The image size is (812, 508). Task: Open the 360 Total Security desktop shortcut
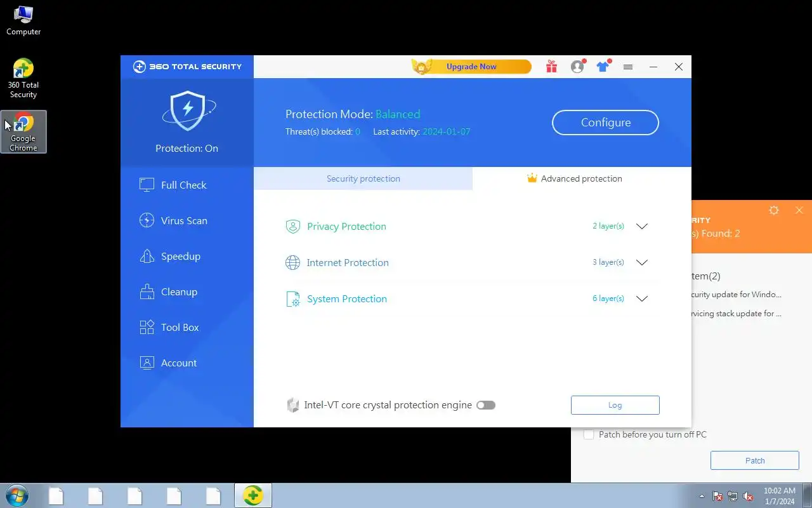click(23, 79)
